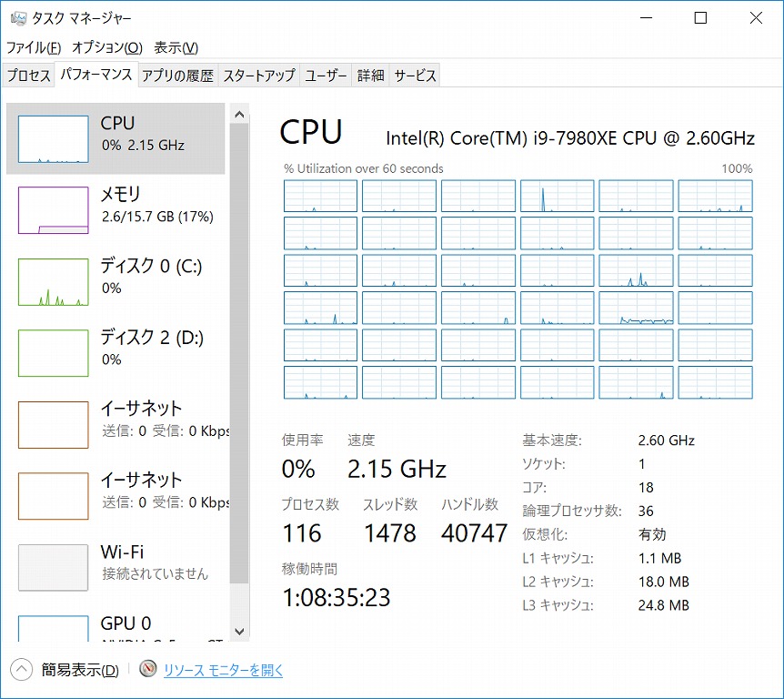Image resolution: width=784 pixels, height=699 pixels.
Task: Open the オプション(O) menu
Action: coord(106,47)
